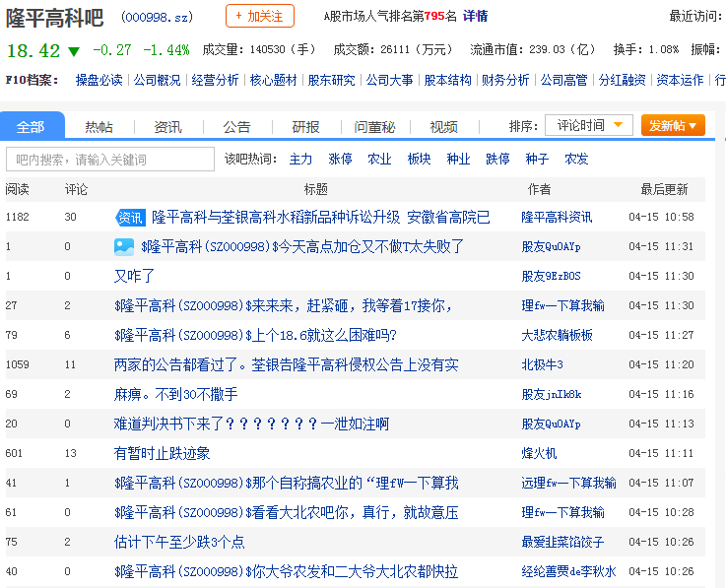The width and height of the screenshot is (726, 588).
Task: Open post 上个18.6就这么困难吗?
Action: [255, 335]
